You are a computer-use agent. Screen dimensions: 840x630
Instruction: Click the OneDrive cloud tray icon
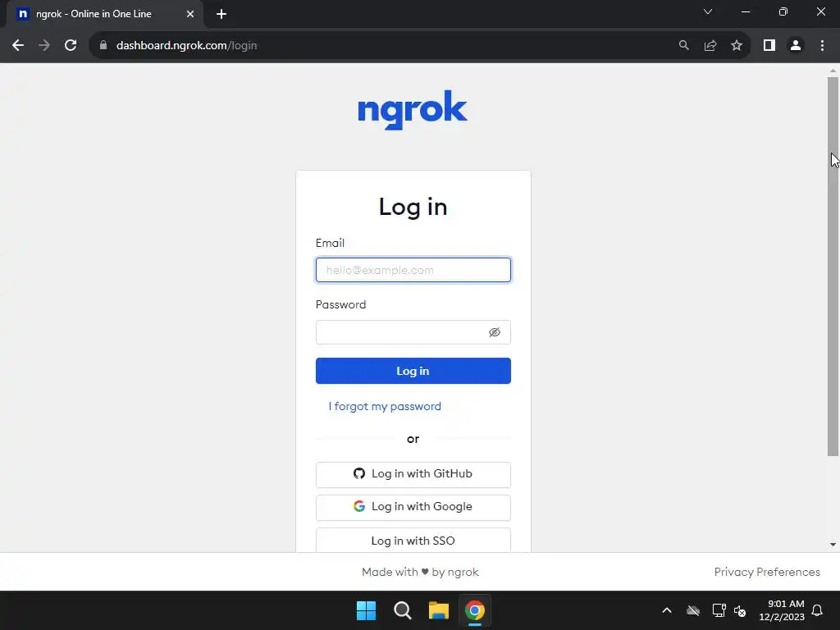693,610
